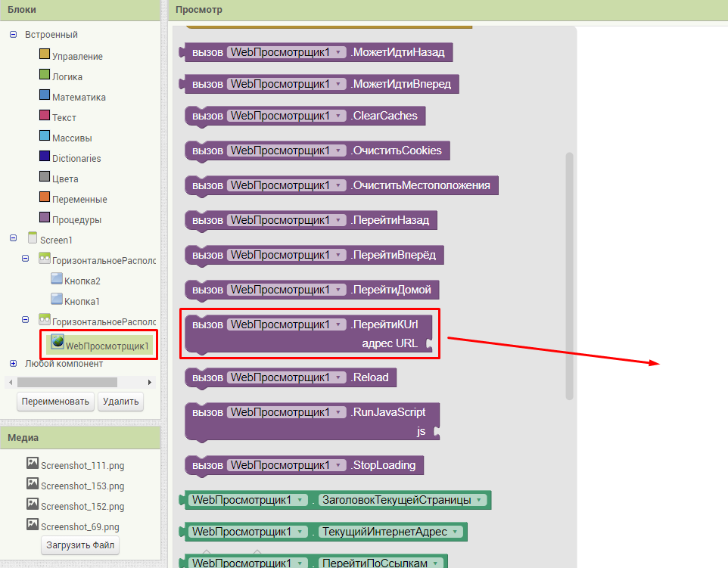Viewport: 728px width, 568px height.
Task: Collapse the Встроенный tree section
Action: 14,35
